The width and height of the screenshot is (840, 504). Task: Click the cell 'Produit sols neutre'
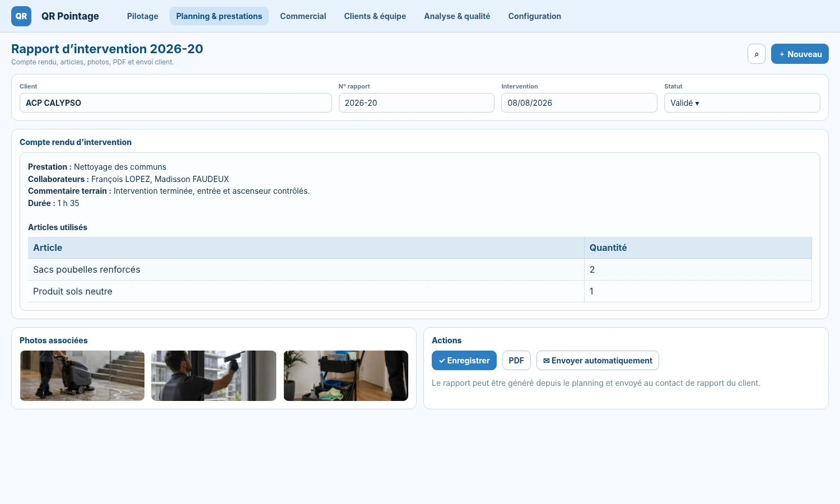tap(306, 291)
